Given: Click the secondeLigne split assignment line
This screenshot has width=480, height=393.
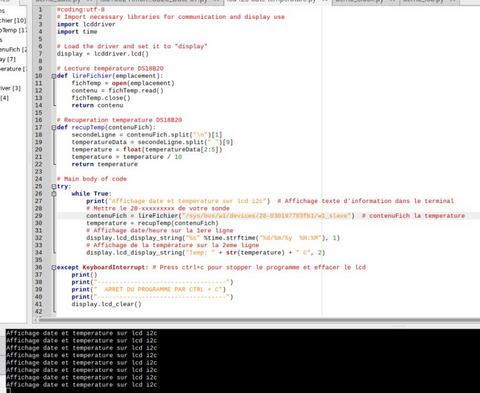Looking at the screenshot, I should [147, 135].
